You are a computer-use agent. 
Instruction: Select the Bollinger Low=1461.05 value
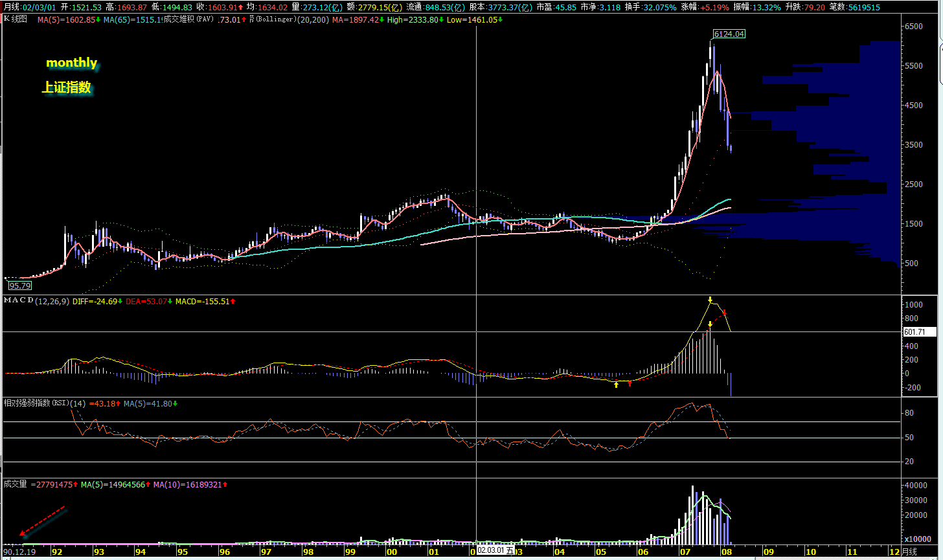[x=475, y=20]
